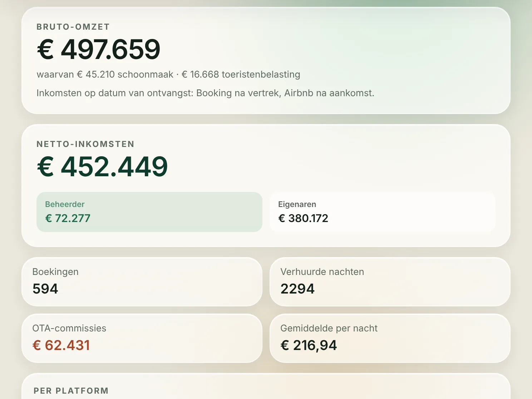Open the Boekingen stat card

(x=142, y=282)
